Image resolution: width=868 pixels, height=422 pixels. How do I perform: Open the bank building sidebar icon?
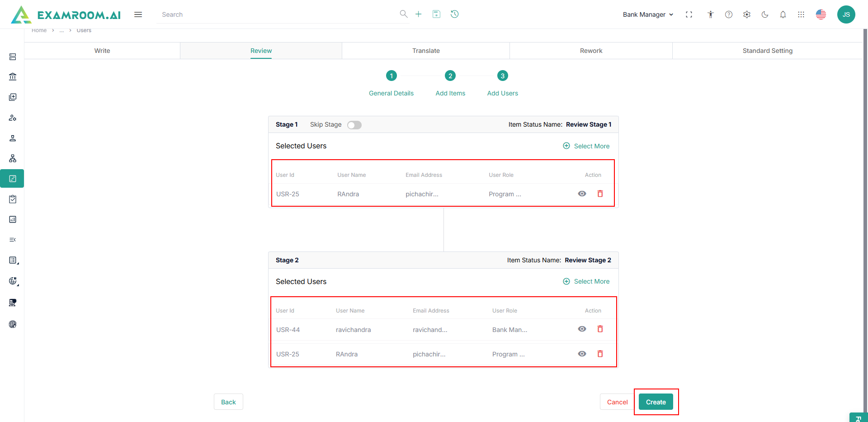13,77
